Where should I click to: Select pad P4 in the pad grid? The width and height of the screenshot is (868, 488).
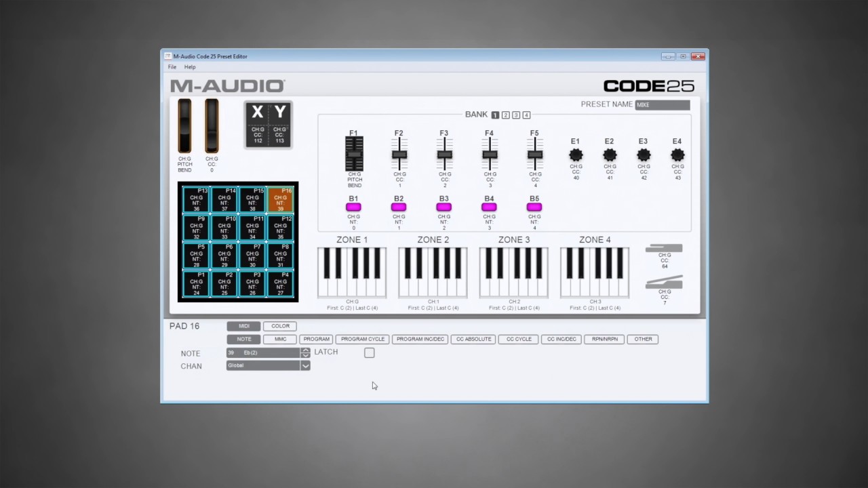click(x=280, y=283)
